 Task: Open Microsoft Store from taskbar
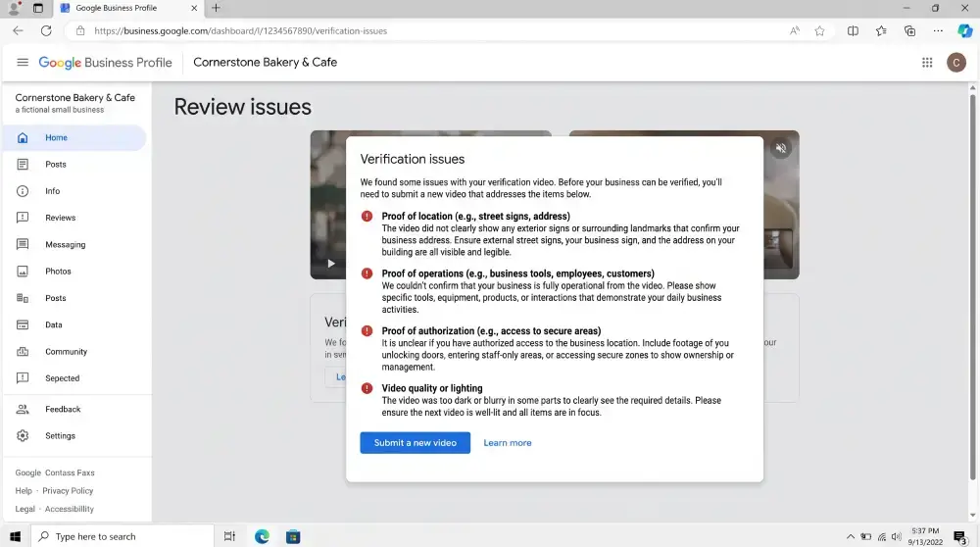(293, 536)
